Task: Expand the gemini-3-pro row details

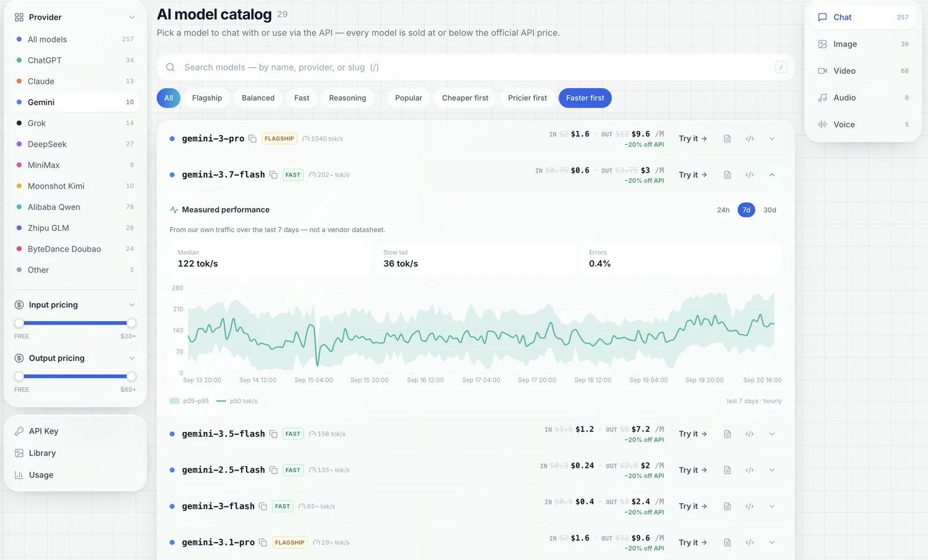Action: 772,139
